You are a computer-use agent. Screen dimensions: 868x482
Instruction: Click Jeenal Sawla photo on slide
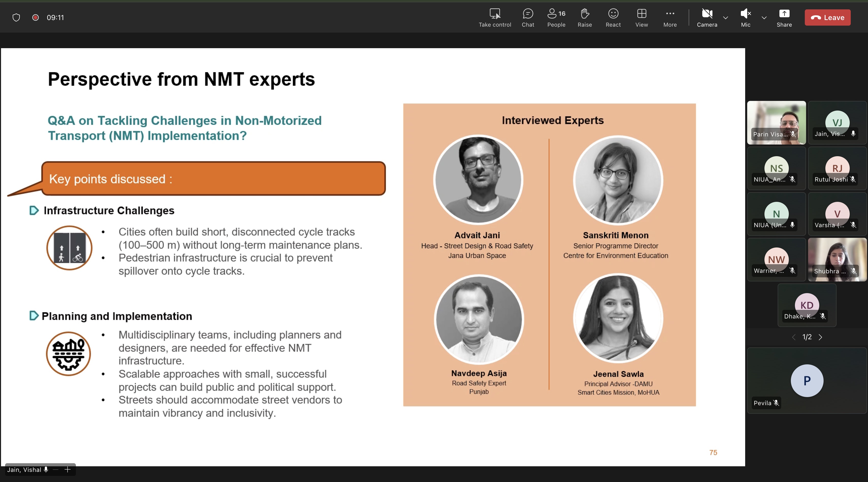618,318
